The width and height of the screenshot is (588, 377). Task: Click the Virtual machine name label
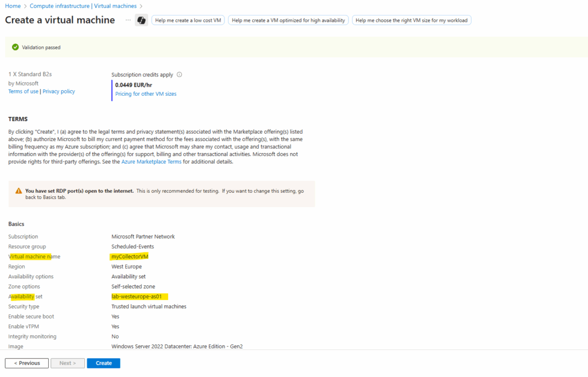tap(34, 256)
